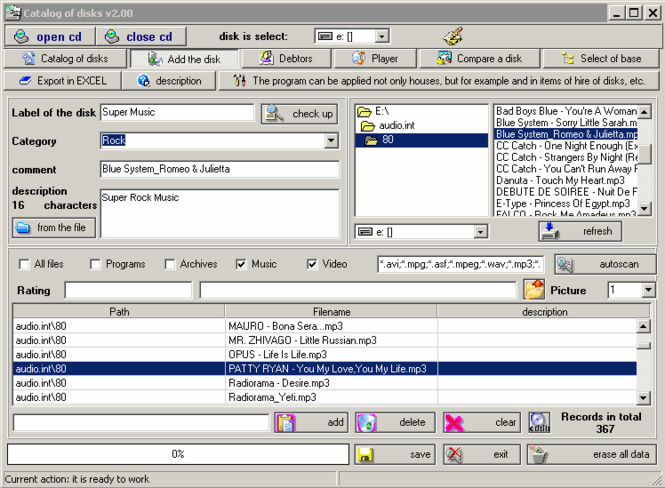Viewport: 665px width, 488px height.
Task: Click the erase all data button
Action: 592,455
